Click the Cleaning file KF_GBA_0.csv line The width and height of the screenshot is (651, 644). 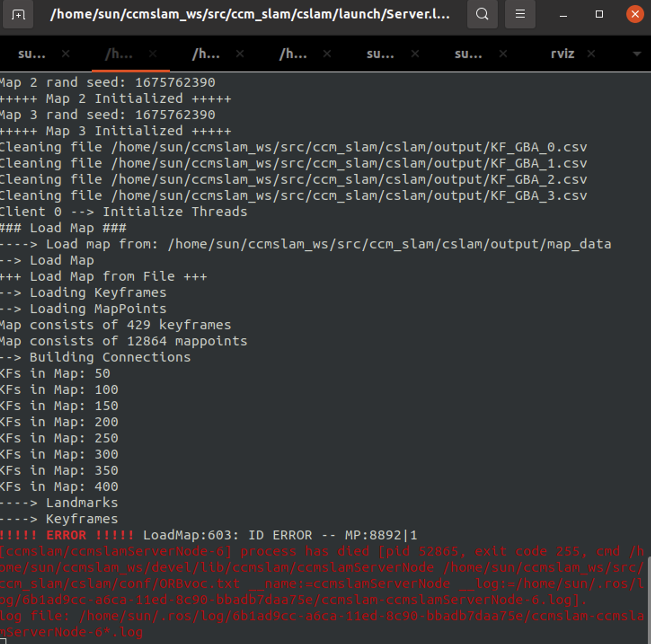coord(293,147)
